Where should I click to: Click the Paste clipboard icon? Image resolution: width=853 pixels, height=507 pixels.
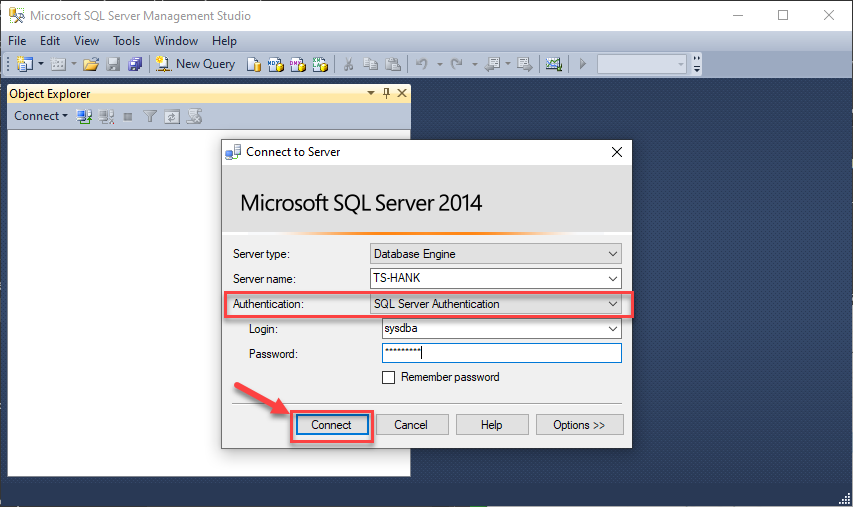[x=393, y=64]
